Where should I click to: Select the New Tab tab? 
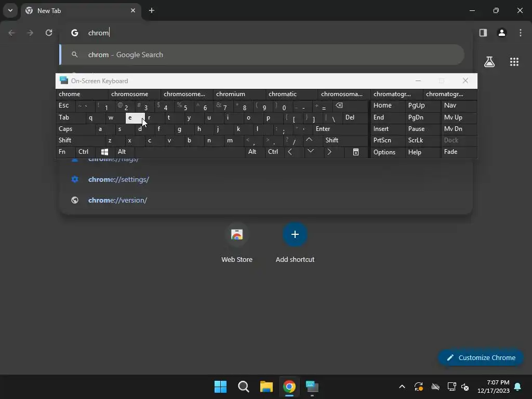(x=81, y=11)
